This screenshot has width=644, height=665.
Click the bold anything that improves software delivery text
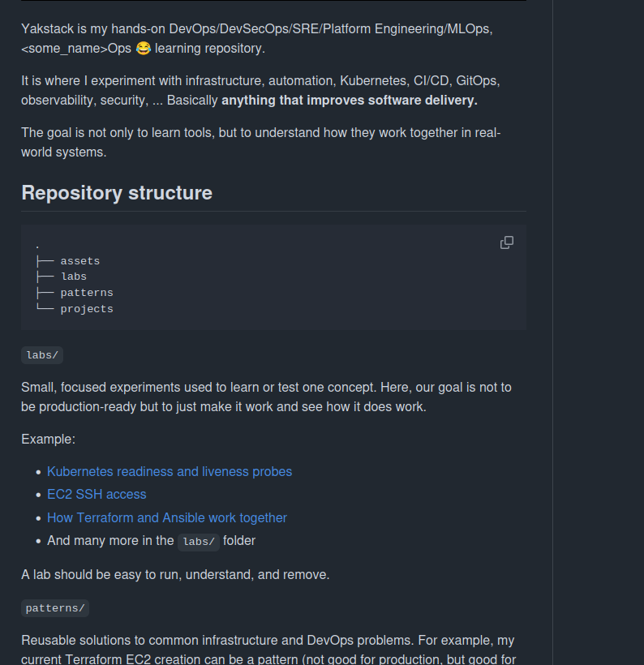click(x=350, y=101)
